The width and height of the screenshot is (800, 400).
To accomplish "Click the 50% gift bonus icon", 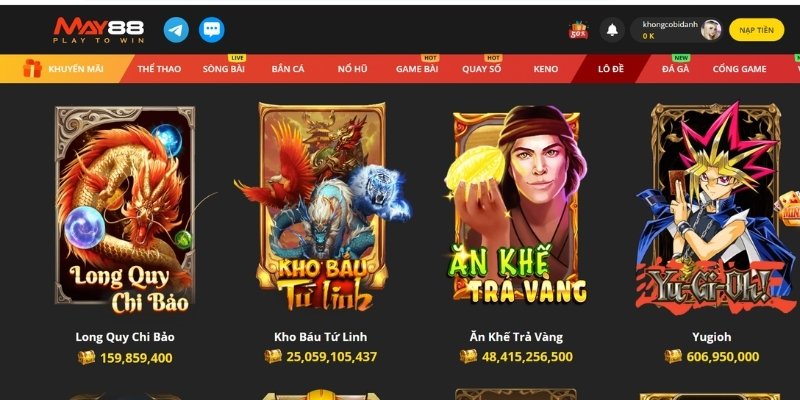I will click(x=579, y=30).
